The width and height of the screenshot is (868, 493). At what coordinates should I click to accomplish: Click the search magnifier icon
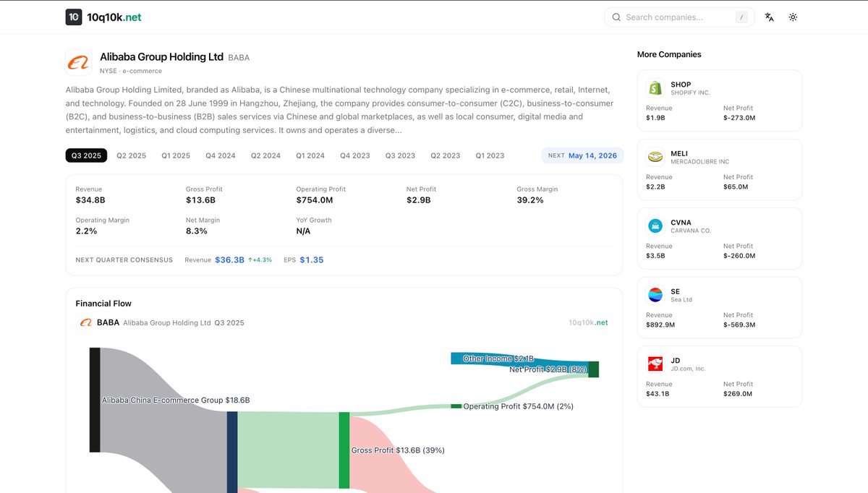point(616,17)
